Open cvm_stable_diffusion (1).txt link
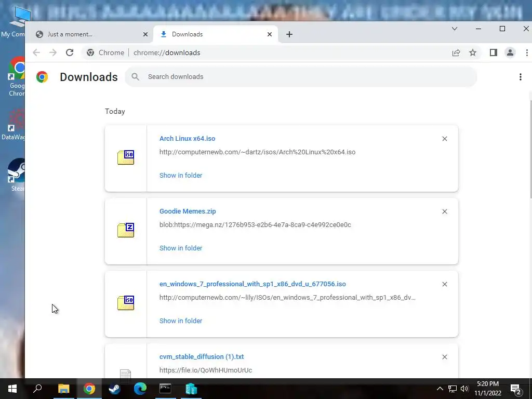The image size is (532, 399). (202, 356)
